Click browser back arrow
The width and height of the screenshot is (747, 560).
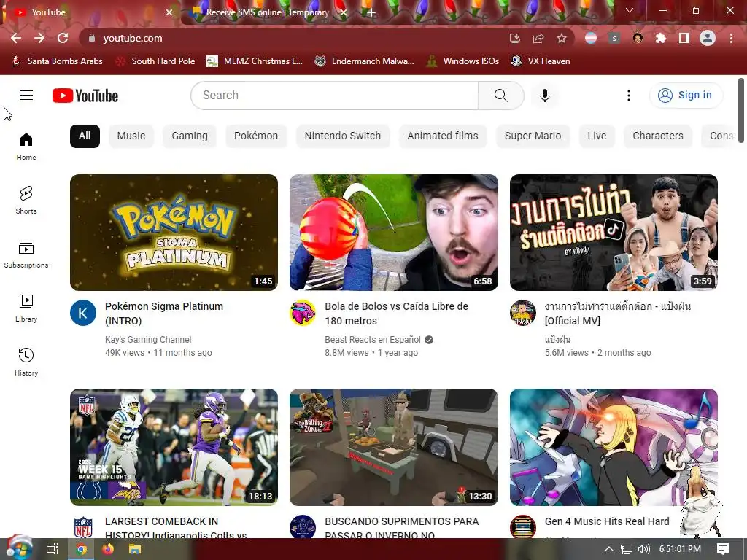click(x=16, y=38)
